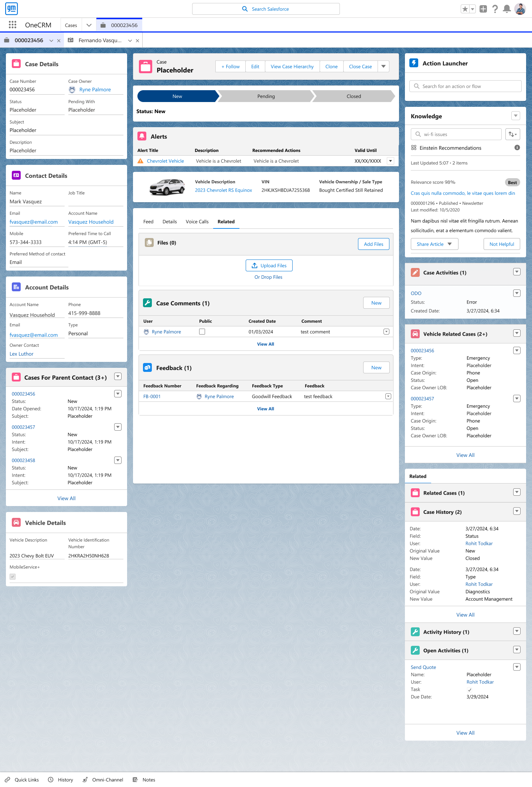This screenshot has width=532, height=787.
Task: Open more case actions dropdown beside Close Case
Action: pos(383,67)
